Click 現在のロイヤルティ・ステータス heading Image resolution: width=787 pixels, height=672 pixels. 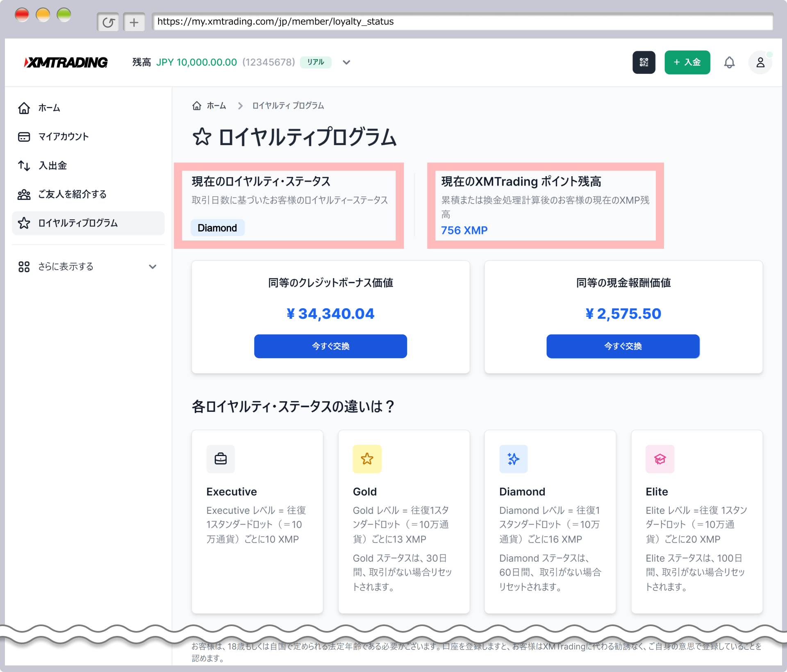[261, 182]
